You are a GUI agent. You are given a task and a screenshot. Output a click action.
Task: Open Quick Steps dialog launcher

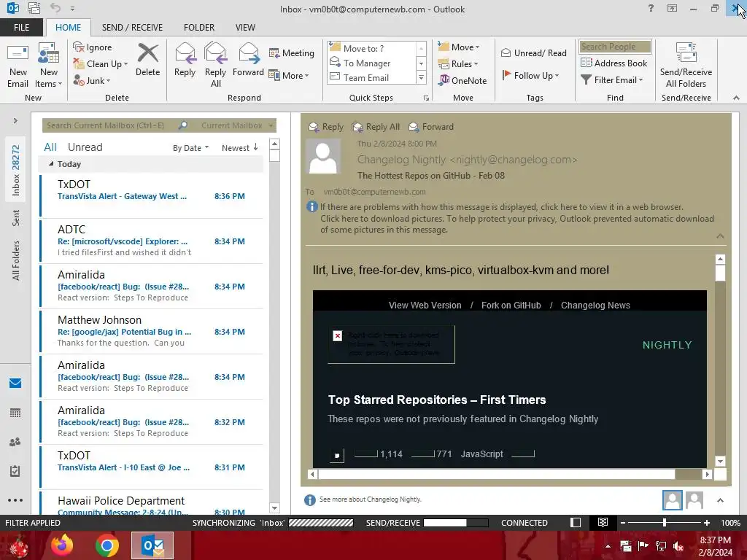[426, 98]
